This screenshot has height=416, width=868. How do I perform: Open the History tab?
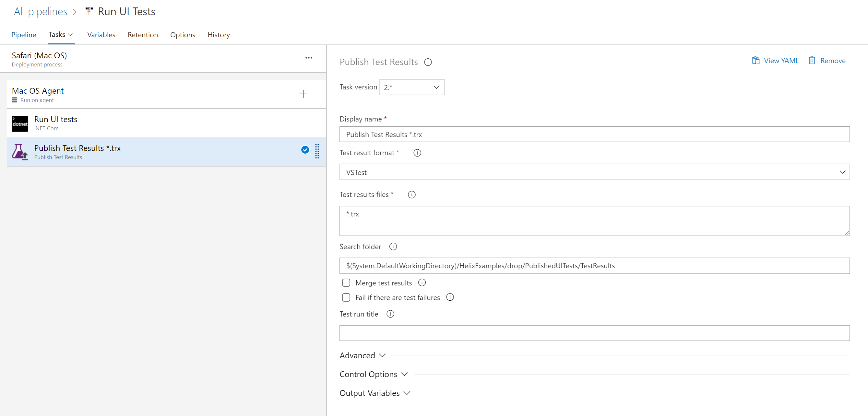coord(218,35)
